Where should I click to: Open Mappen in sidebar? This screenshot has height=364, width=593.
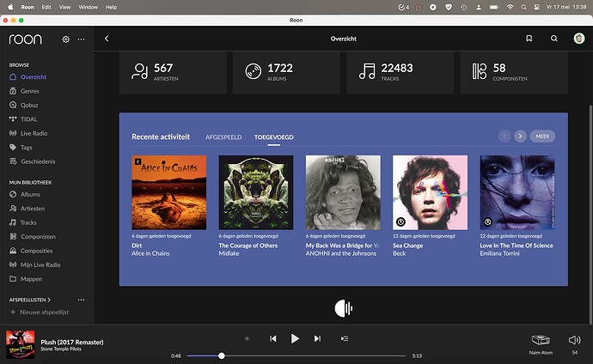[26, 279]
